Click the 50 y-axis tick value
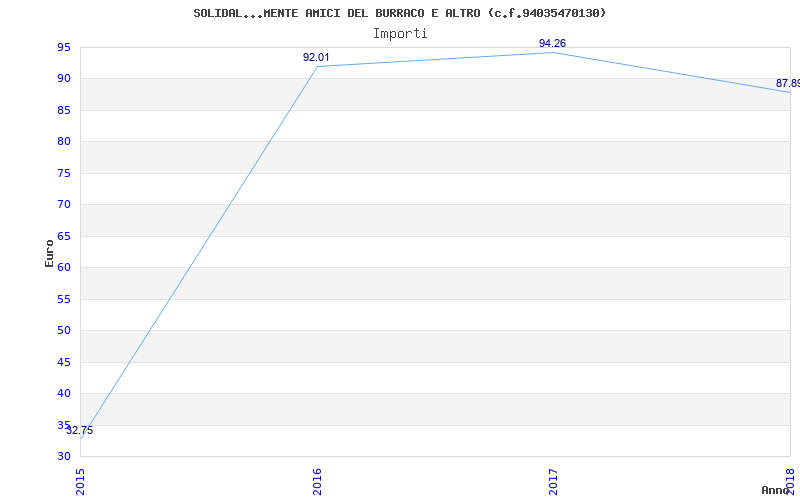The image size is (800, 500). coord(64,331)
